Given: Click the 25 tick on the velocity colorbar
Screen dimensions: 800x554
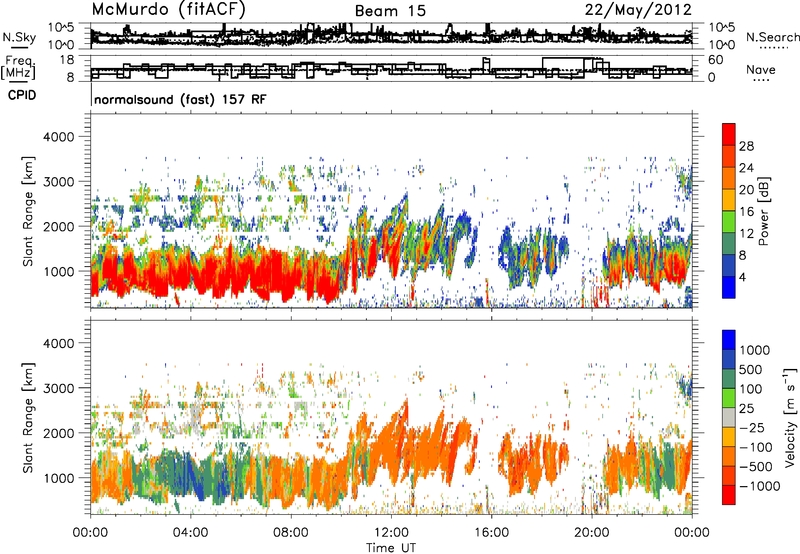Looking at the screenshot, I should (746, 409).
